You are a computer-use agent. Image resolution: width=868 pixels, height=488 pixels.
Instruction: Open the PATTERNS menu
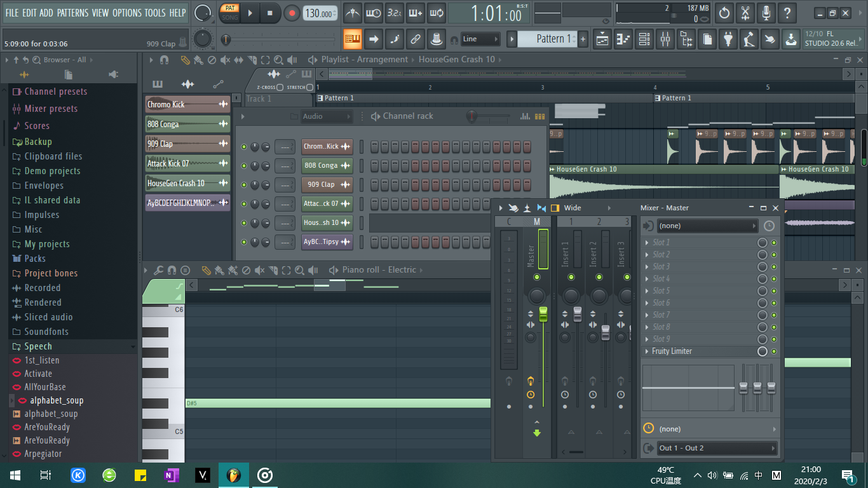click(72, 13)
